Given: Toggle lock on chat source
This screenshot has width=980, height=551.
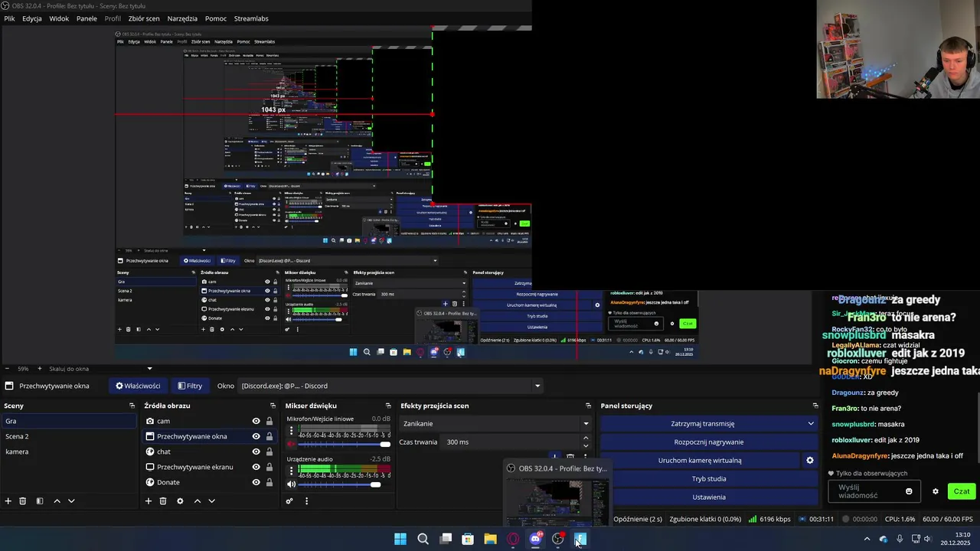Looking at the screenshot, I should pyautogui.click(x=269, y=452).
